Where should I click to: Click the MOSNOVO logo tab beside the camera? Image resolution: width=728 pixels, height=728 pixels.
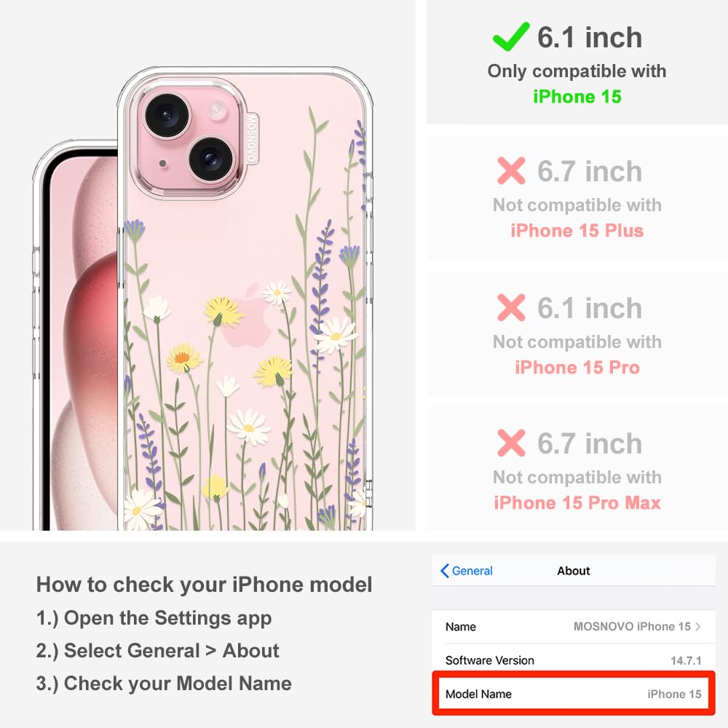(x=251, y=139)
